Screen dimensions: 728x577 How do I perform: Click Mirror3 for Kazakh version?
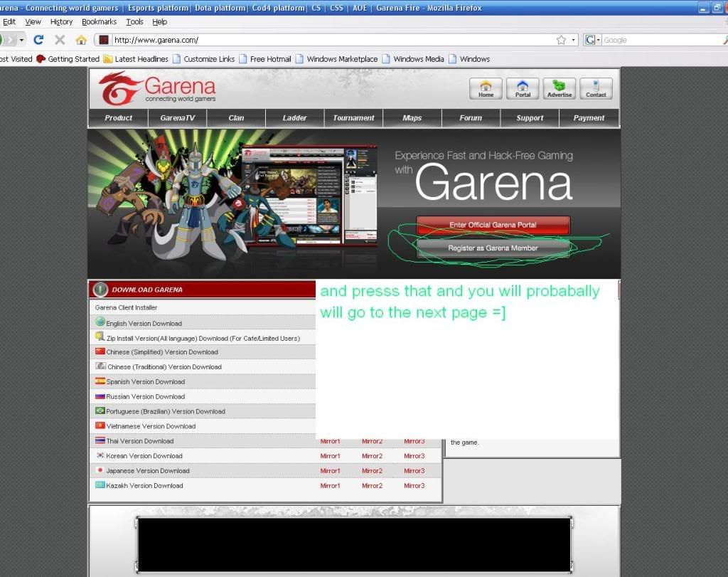coord(414,485)
